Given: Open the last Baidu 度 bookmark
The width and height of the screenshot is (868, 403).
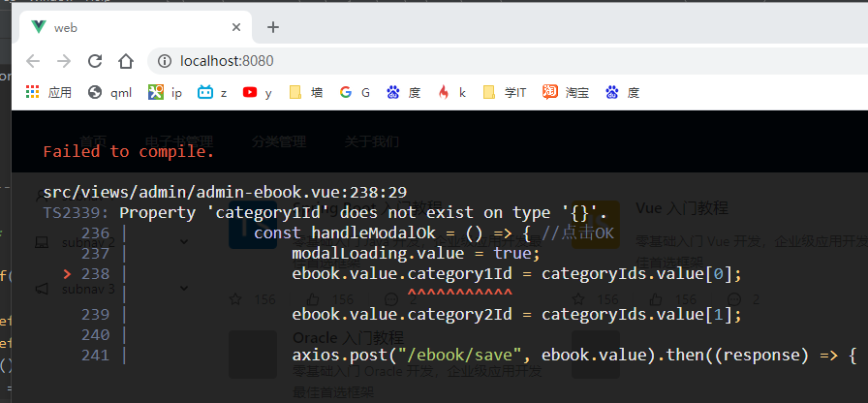Looking at the screenshot, I should [623, 92].
